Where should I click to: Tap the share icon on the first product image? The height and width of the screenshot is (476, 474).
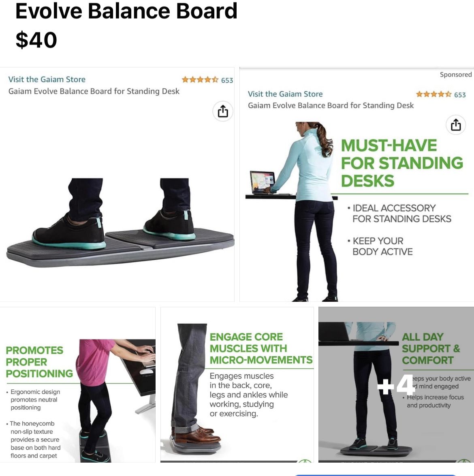point(223,111)
